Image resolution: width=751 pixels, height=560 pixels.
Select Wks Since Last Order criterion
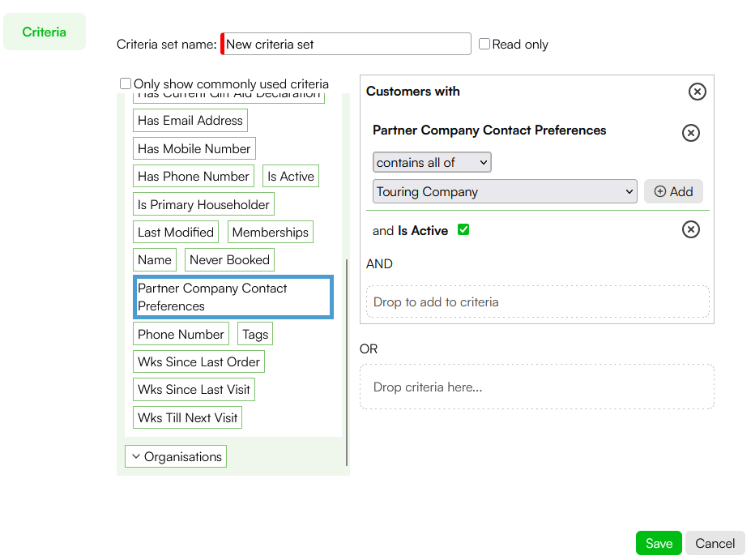(x=198, y=362)
